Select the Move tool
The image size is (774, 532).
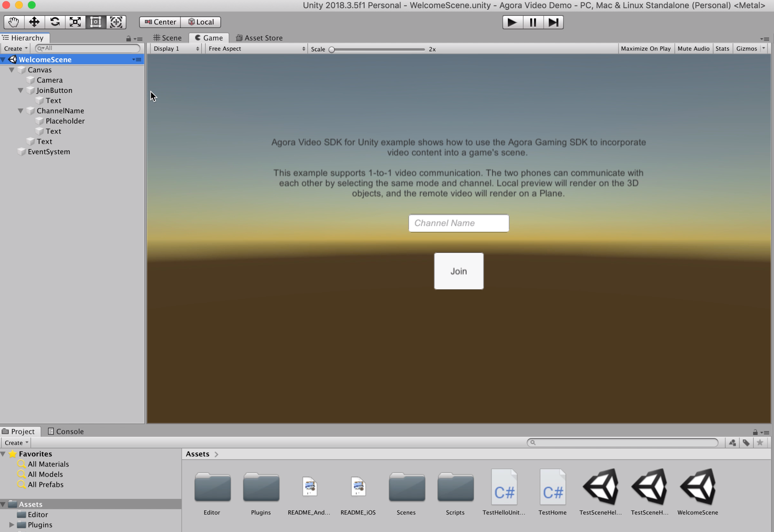tap(34, 22)
